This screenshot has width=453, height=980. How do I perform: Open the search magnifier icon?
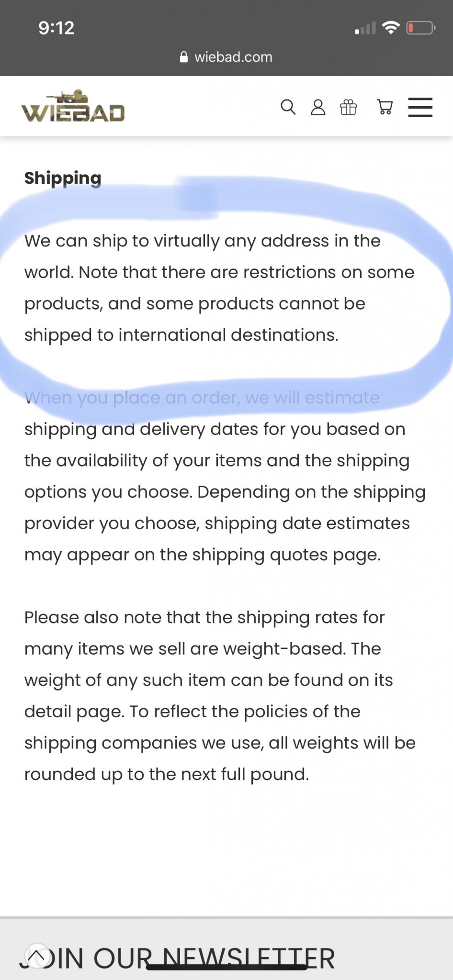(x=288, y=107)
